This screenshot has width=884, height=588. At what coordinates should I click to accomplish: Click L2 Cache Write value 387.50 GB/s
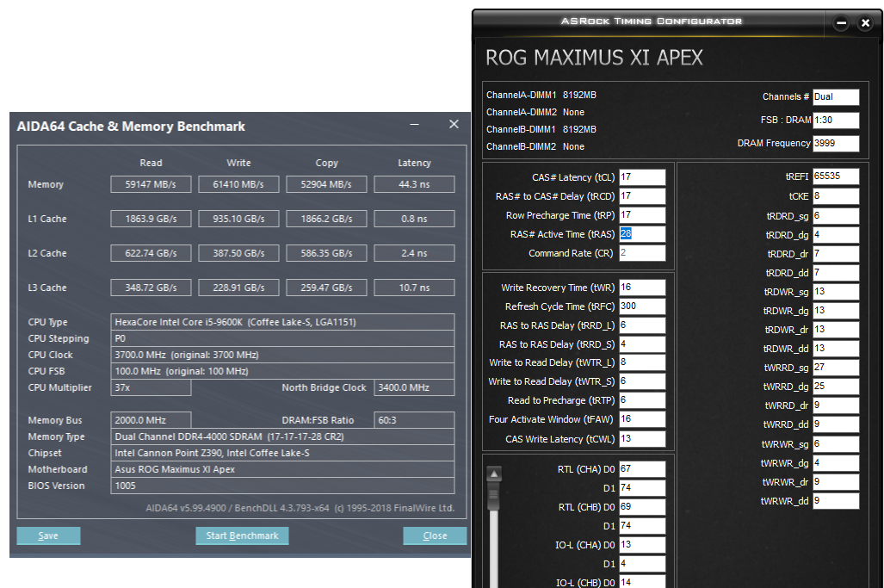238,253
